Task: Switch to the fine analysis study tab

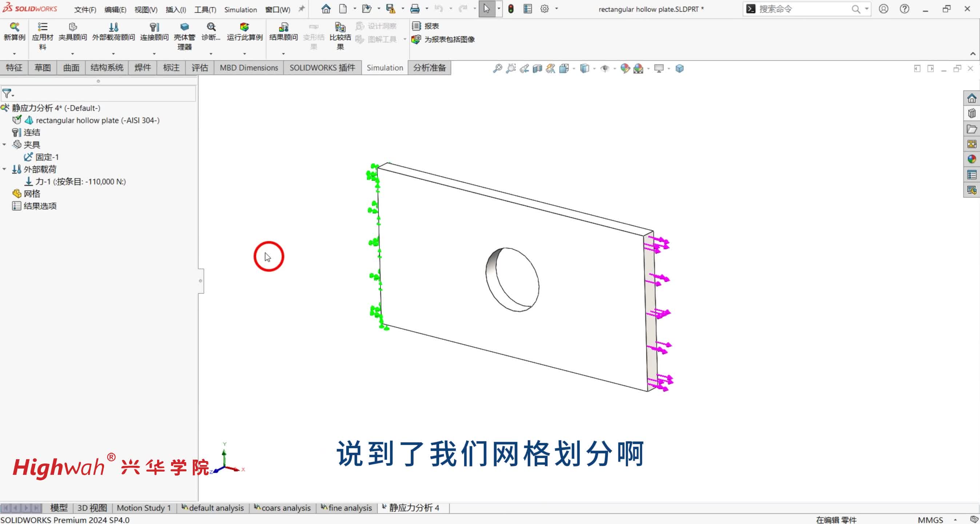Action: (349, 508)
